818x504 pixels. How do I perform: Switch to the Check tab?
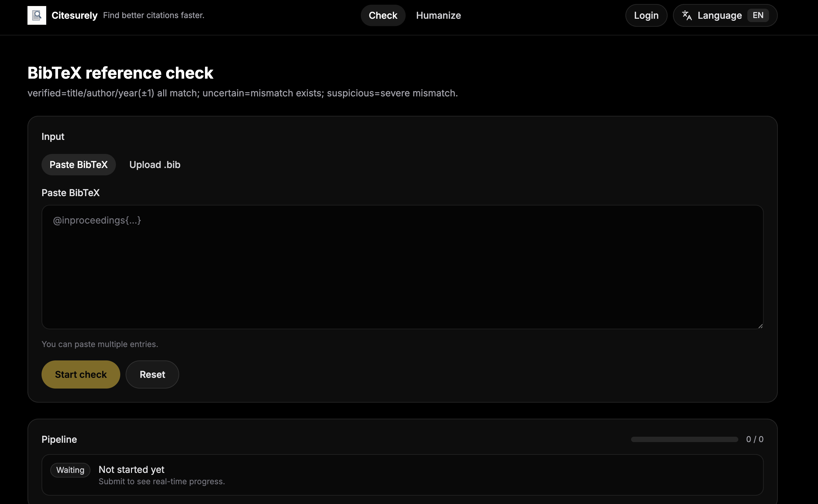tap(383, 15)
